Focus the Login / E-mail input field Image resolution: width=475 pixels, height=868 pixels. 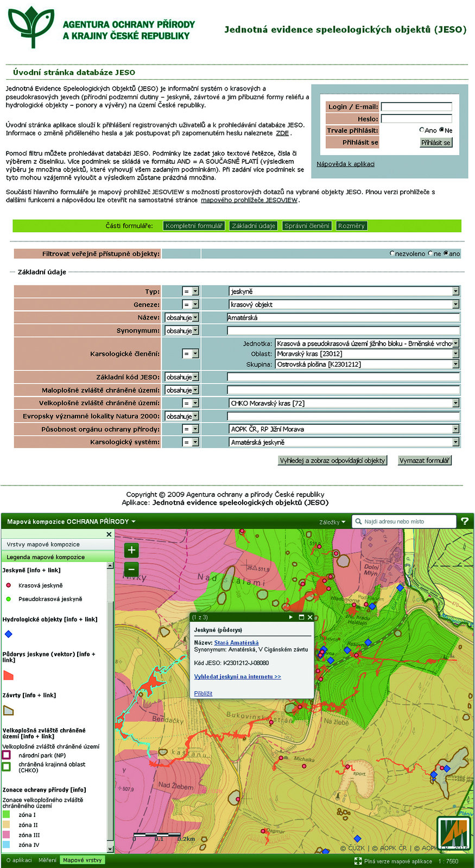[x=416, y=107]
